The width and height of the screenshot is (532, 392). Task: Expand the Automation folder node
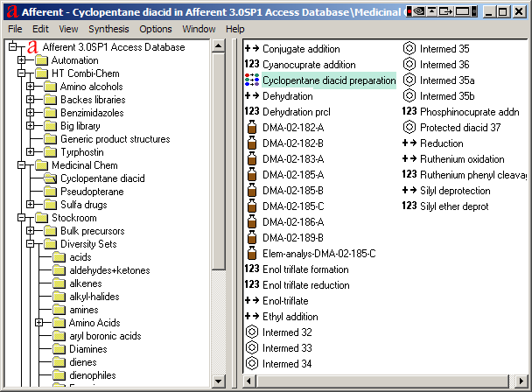(22, 60)
